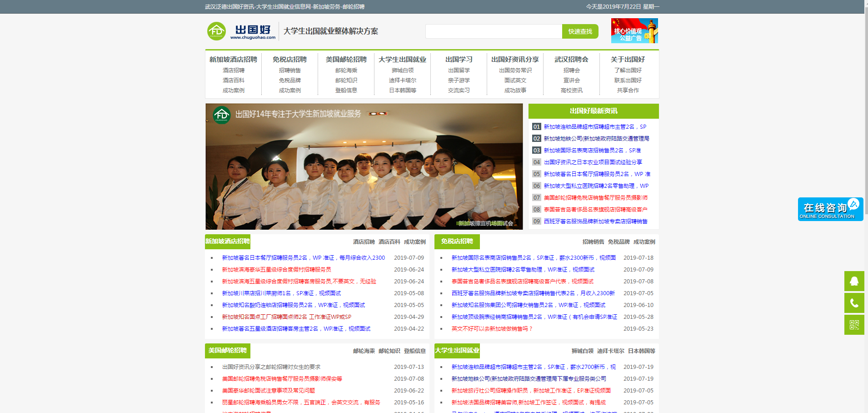The image size is (868, 413).
Task: Click the QQ bell icon on right sidebar
Action: point(854,281)
